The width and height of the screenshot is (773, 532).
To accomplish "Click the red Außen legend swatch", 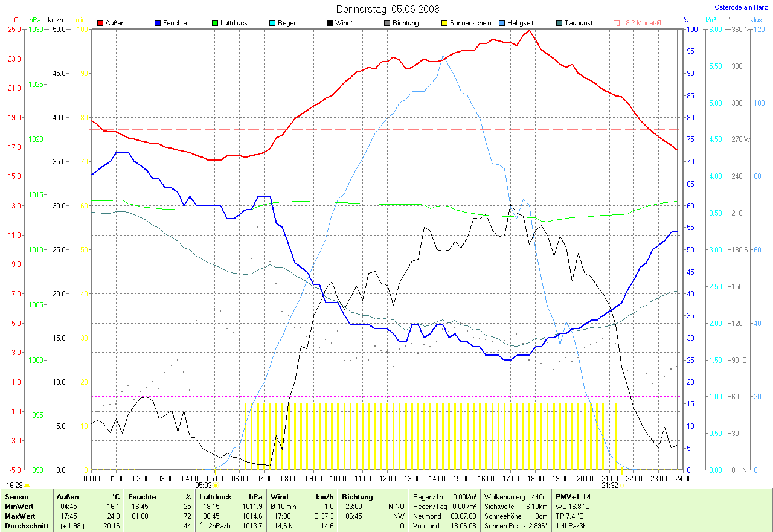I will pyautogui.click(x=100, y=23).
